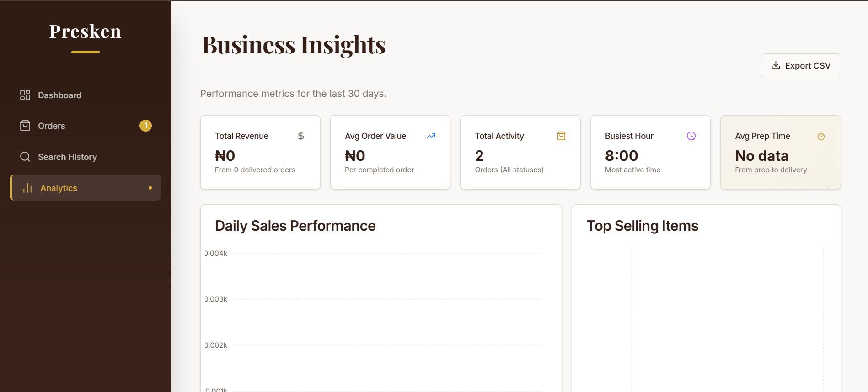
Task: Click the Orders notification badge showing 1
Action: [145, 126]
